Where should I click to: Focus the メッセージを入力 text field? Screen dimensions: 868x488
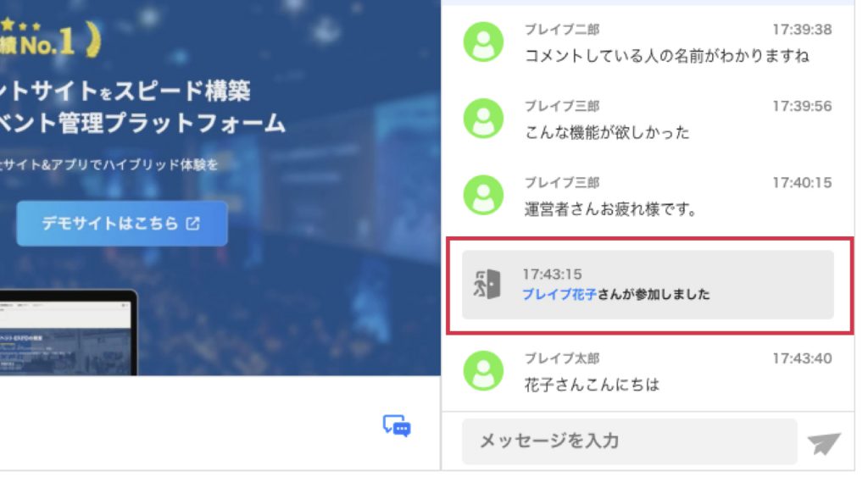pyautogui.click(x=630, y=441)
